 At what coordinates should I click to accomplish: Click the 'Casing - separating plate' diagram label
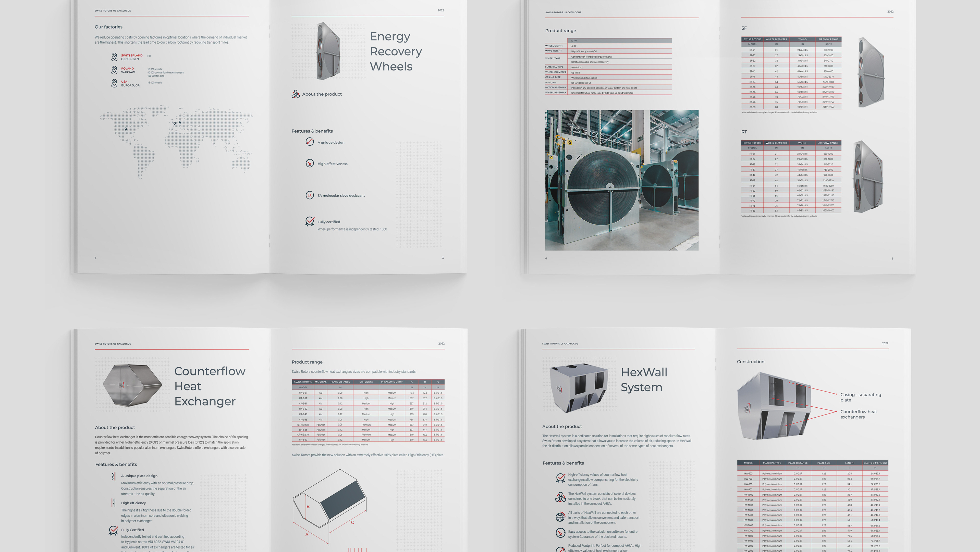tap(861, 397)
